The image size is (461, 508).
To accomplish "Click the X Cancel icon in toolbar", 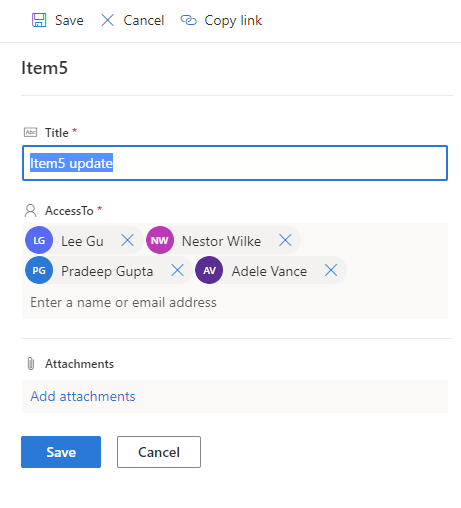I will click(108, 20).
